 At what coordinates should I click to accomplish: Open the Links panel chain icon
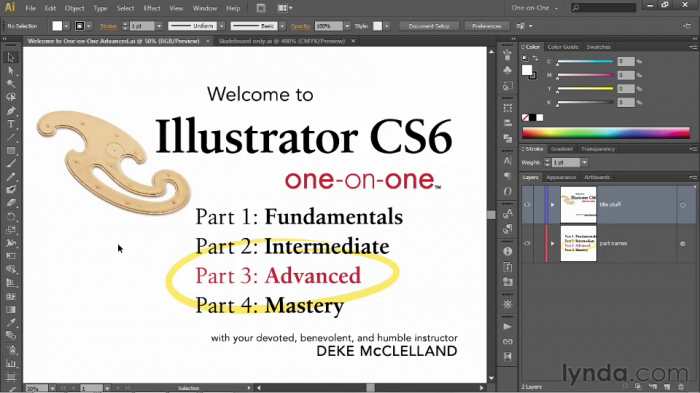pos(508,342)
